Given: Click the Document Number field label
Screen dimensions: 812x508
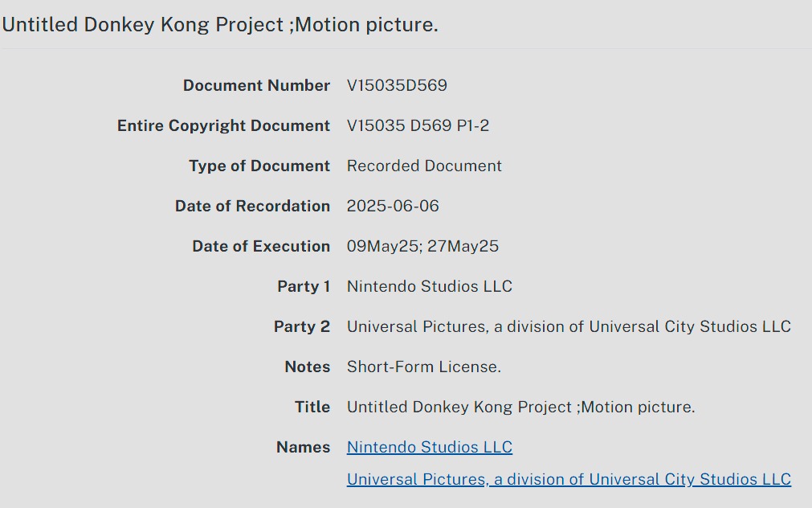Looking at the screenshot, I should tap(256, 85).
